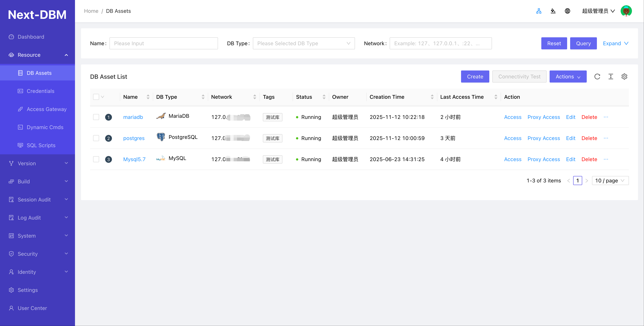Click the Name search input field
This screenshot has width=644, height=326.
[x=164, y=43]
